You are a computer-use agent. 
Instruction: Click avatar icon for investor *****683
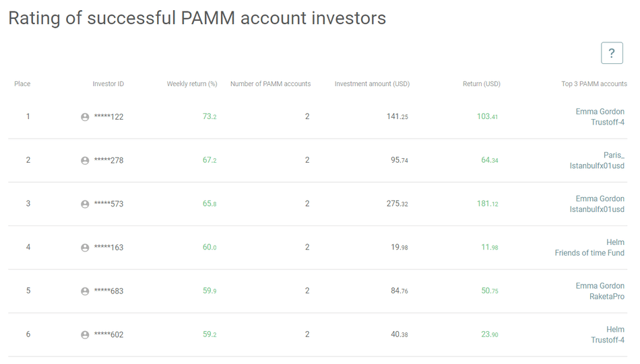pyautogui.click(x=85, y=291)
